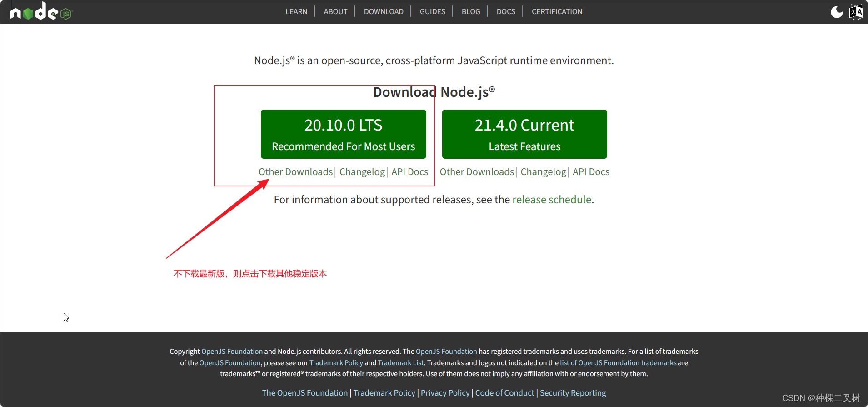The height and width of the screenshot is (407, 868).
Task: Open the Code of Conduct link
Action: [x=505, y=393]
